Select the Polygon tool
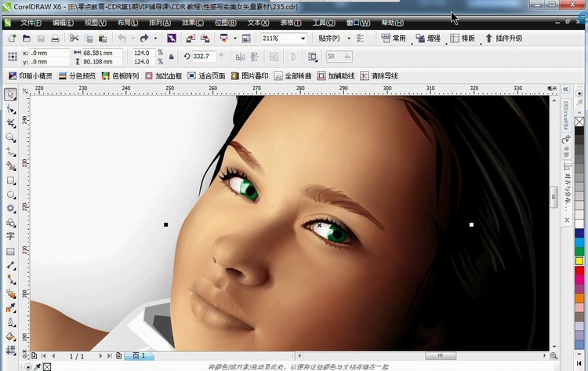588x371 pixels. pyautogui.click(x=10, y=208)
